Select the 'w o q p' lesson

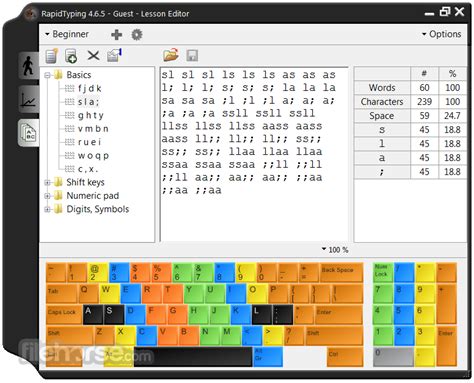click(93, 156)
